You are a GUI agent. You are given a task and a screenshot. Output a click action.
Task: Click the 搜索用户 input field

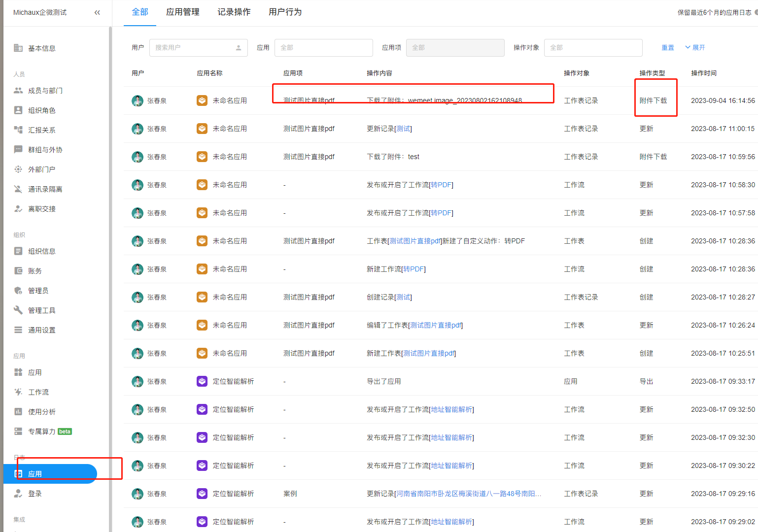pyautogui.click(x=193, y=48)
